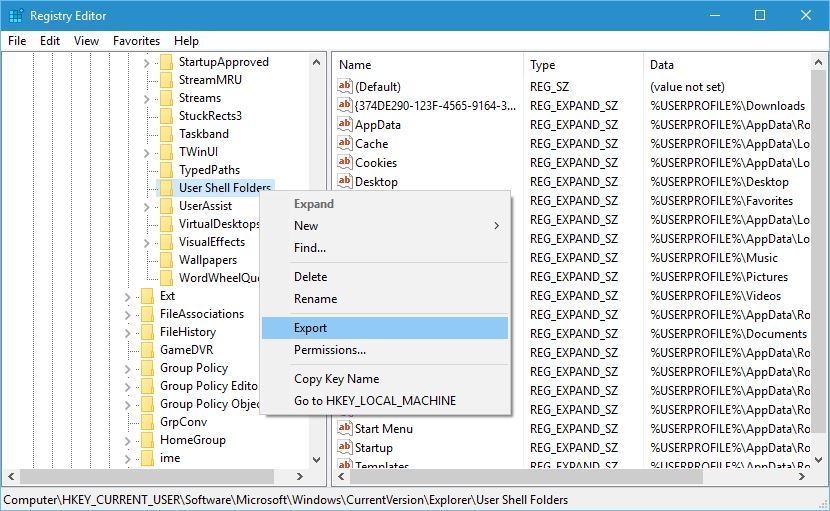
Task: Click the UserAssist folder icon
Action: pyautogui.click(x=166, y=206)
